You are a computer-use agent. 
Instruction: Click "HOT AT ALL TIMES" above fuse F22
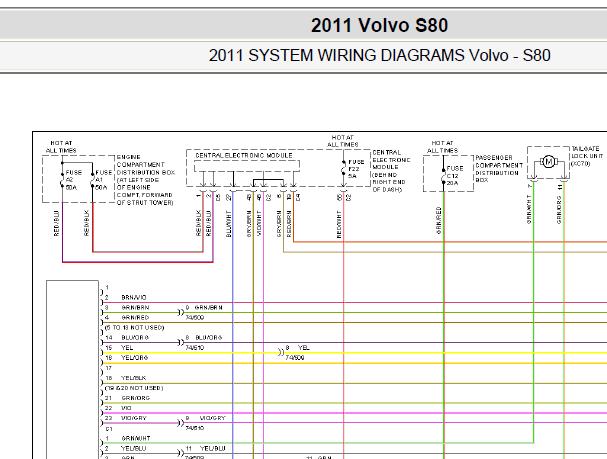click(x=343, y=141)
